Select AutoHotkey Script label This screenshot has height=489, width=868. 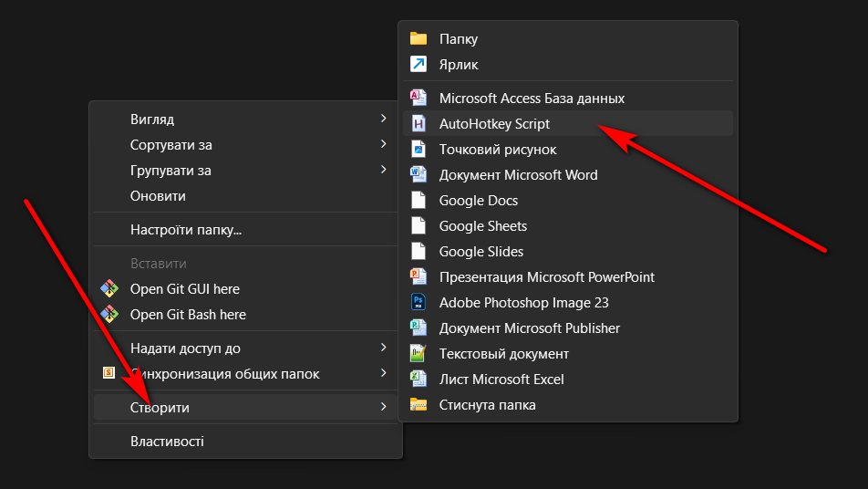click(x=494, y=124)
